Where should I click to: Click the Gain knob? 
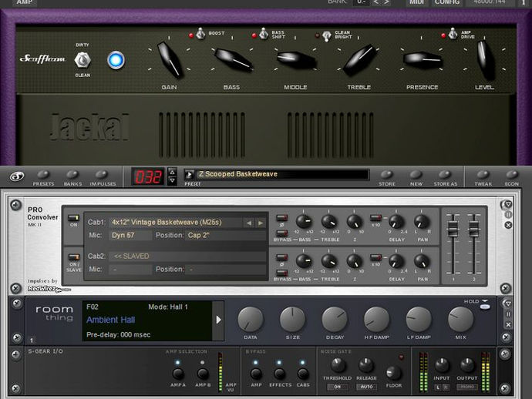click(x=170, y=60)
